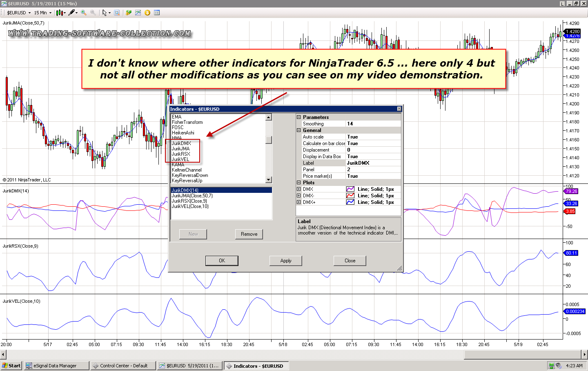Click the Remove indicator button
Viewport: 588px width, 371px height.
[249, 234]
